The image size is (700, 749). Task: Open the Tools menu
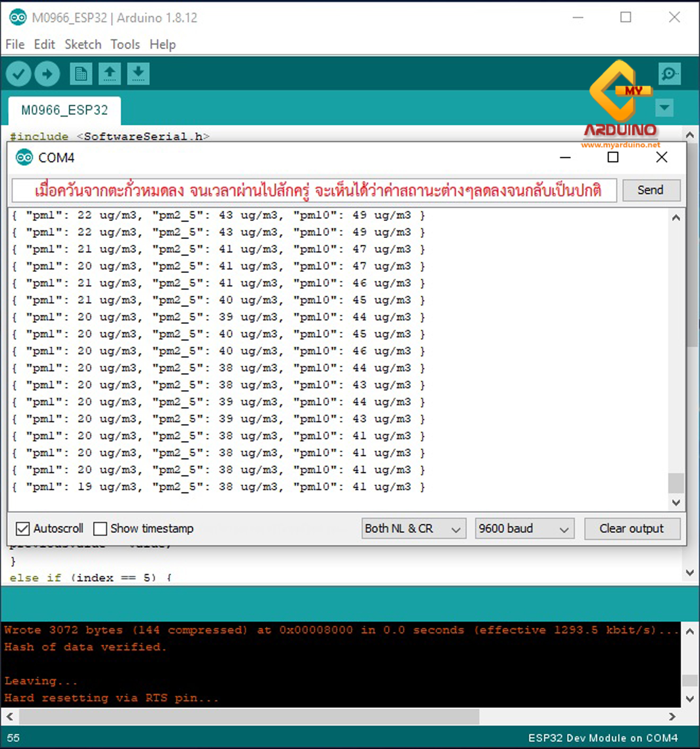pyautogui.click(x=125, y=44)
